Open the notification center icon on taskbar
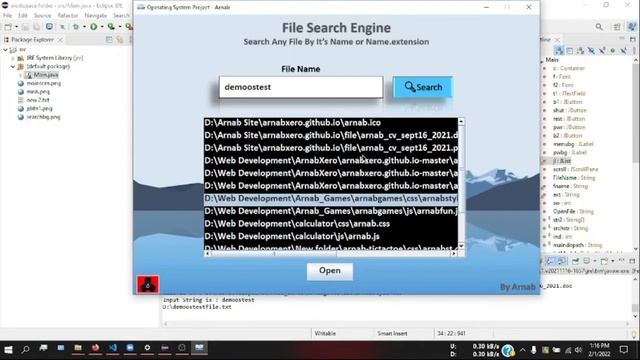The width and height of the screenshot is (640, 360). 624,350
